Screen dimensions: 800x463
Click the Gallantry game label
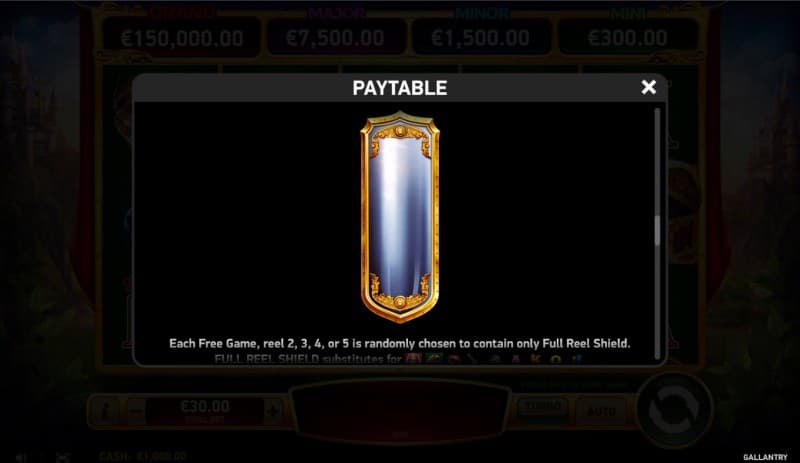(765, 457)
